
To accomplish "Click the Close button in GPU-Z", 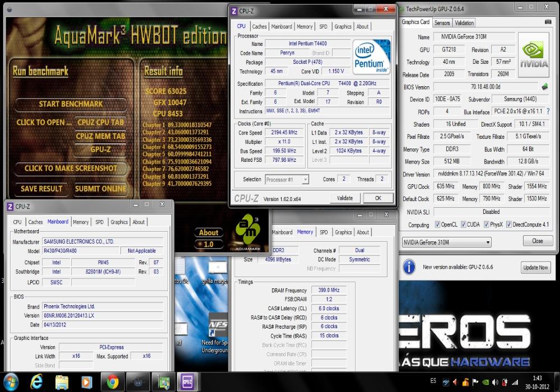I will [538, 241].
